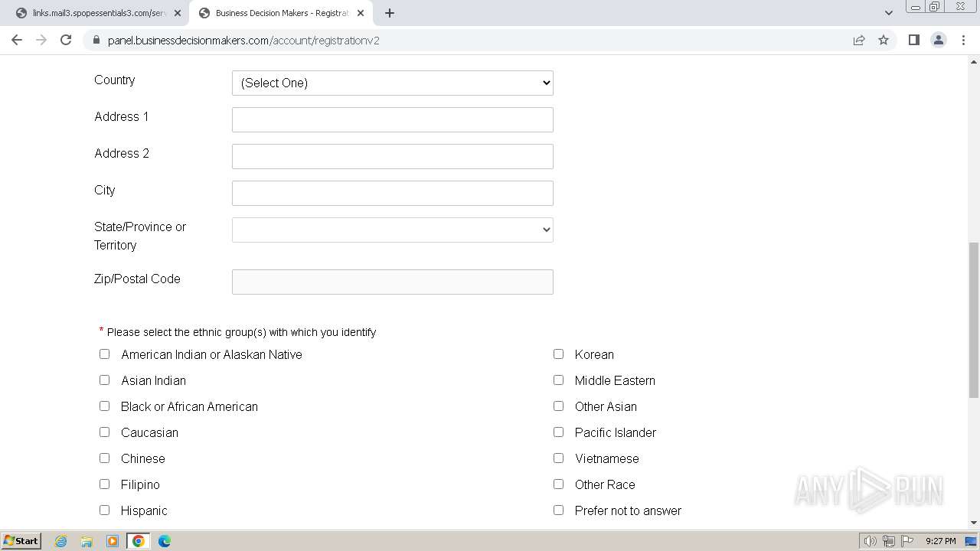The height and width of the screenshot is (551, 980).
Task: Tick the Chinese checkbox
Action: click(104, 458)
